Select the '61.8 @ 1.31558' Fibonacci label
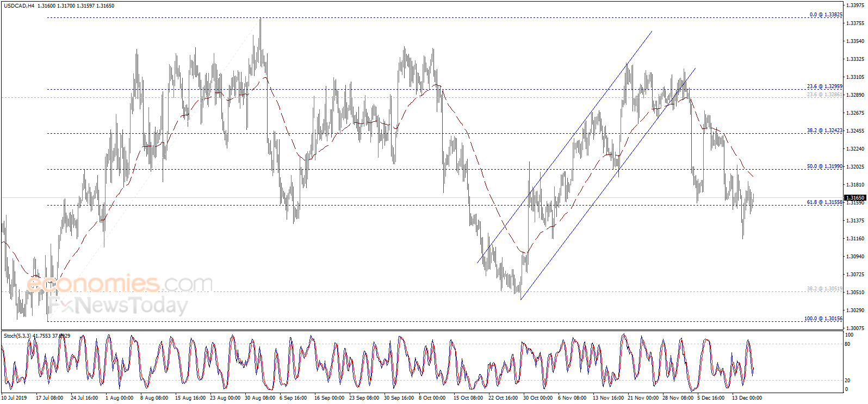 coord(824,202)
